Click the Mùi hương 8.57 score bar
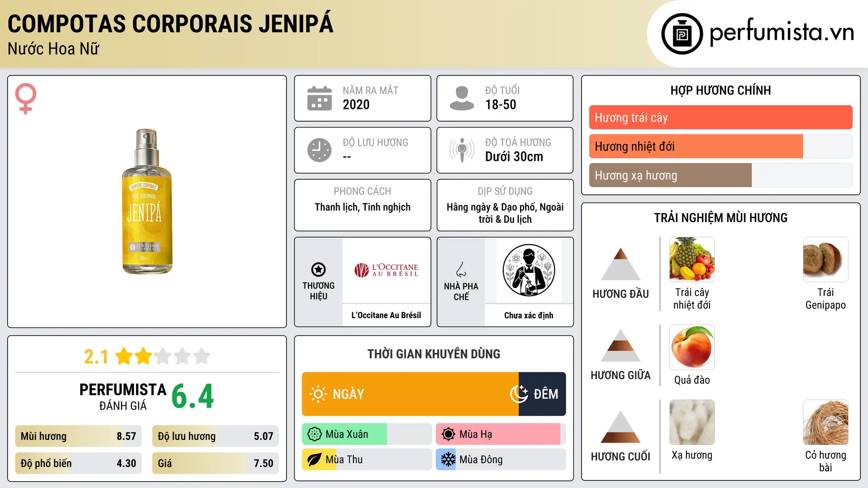The width and height of the screenshot is (868, 488). [78, 436]
